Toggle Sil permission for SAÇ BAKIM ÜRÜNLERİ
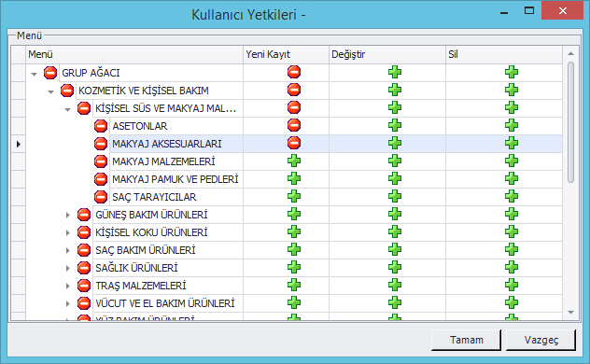Screen dimensions: 590x364 [x=512, y=250]
